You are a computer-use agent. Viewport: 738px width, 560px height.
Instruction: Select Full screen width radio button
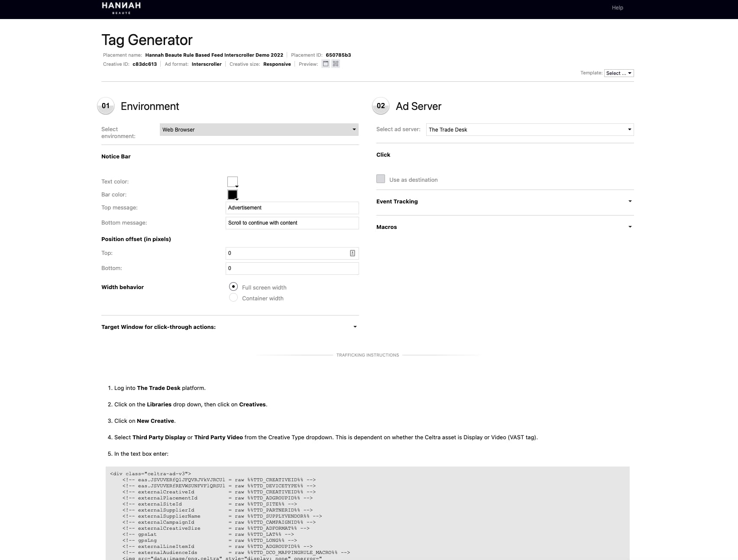[233, 287]
